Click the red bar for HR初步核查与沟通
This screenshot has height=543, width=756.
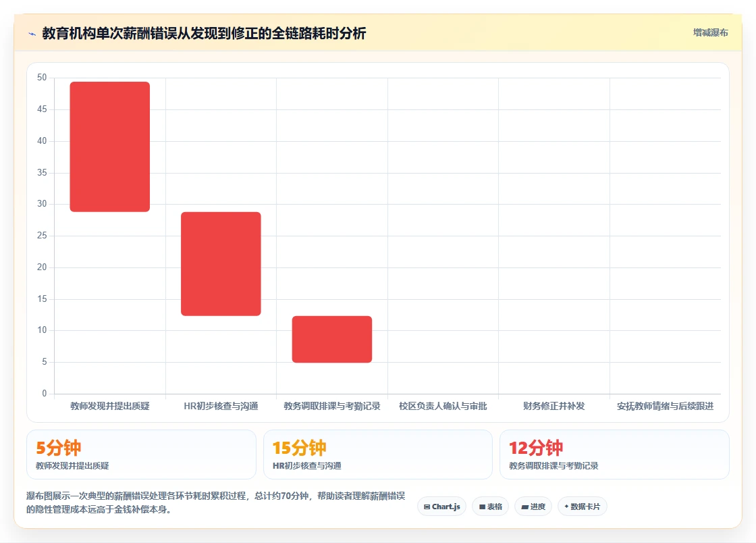pos(221,264)
